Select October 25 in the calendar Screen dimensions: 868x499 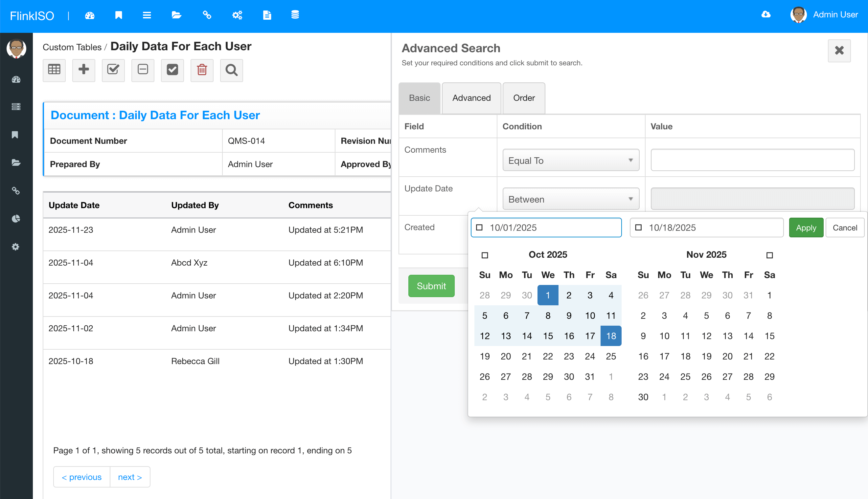click(x=610, y=356)
